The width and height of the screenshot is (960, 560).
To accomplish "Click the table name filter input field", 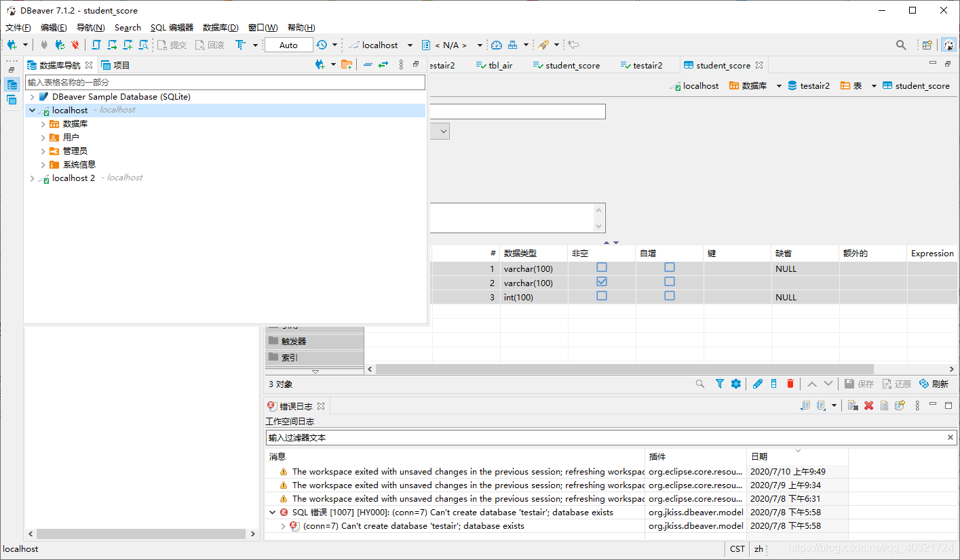I will pyautogui.click(x=225, y=82).
